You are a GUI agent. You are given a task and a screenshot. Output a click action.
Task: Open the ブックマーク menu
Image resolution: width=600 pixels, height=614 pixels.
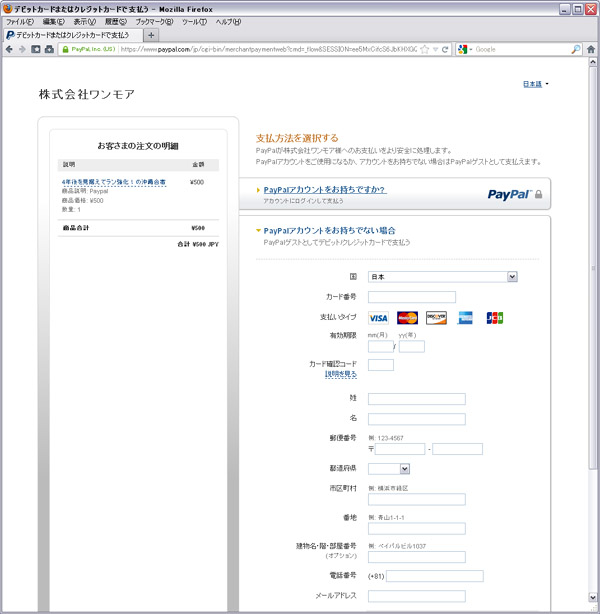tap(153, 21)
